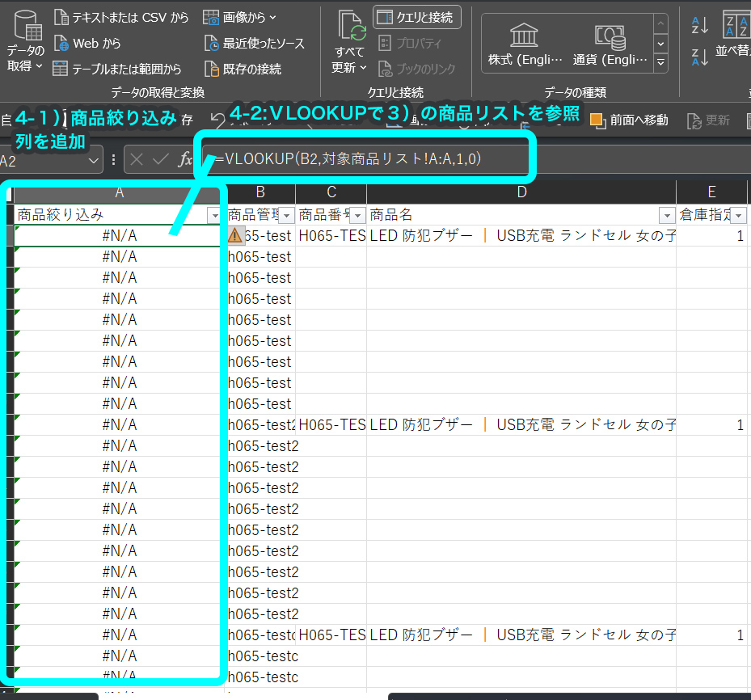
Task: Select the 通貨 currency data type
Action: [610, 44]
